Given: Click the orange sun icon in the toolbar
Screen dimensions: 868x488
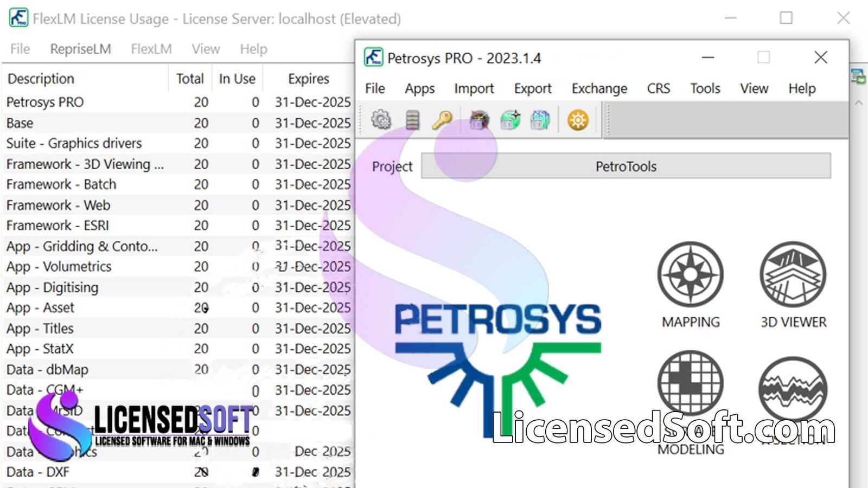Looking at the screenshot, I should point(578,120).
